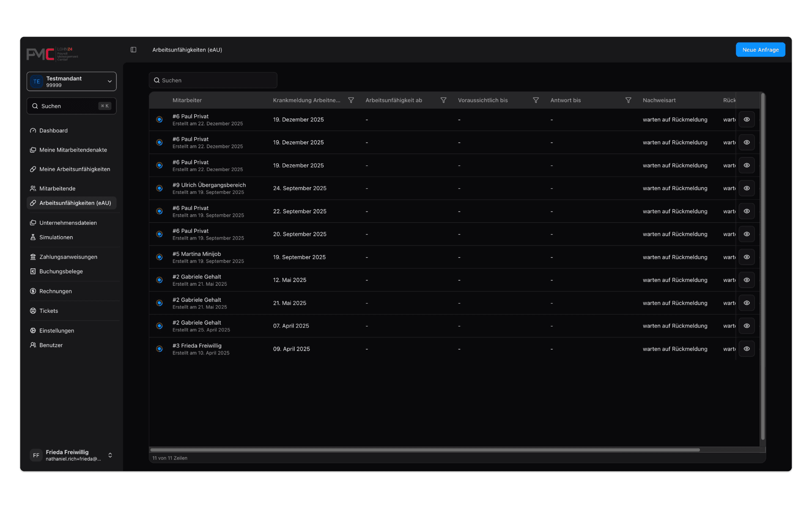812x508 pixels.
Task: Click the horizontal table scrollbar
Action: pyautogui.click(x=425, y=450)
